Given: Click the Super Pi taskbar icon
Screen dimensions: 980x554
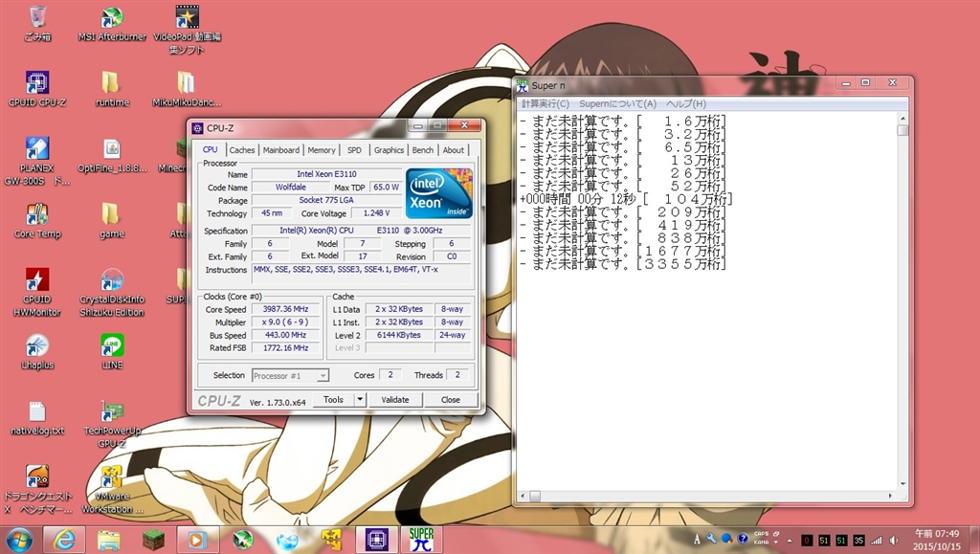Looking at the screenshot, I should coord(421,539).
